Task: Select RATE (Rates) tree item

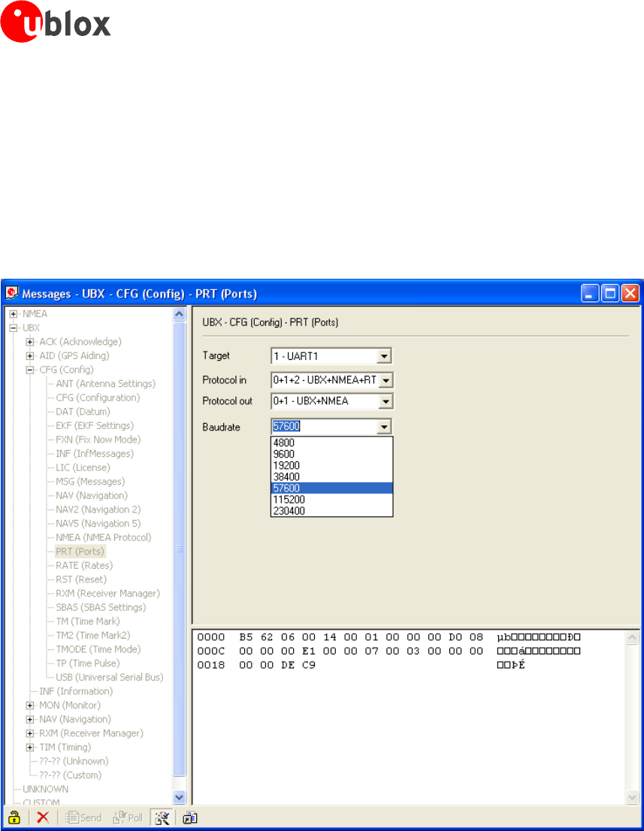Action: click(83, 566)
